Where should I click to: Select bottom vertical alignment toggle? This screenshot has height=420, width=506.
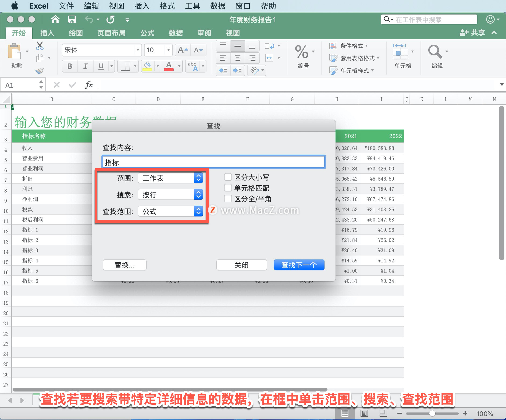252,46
